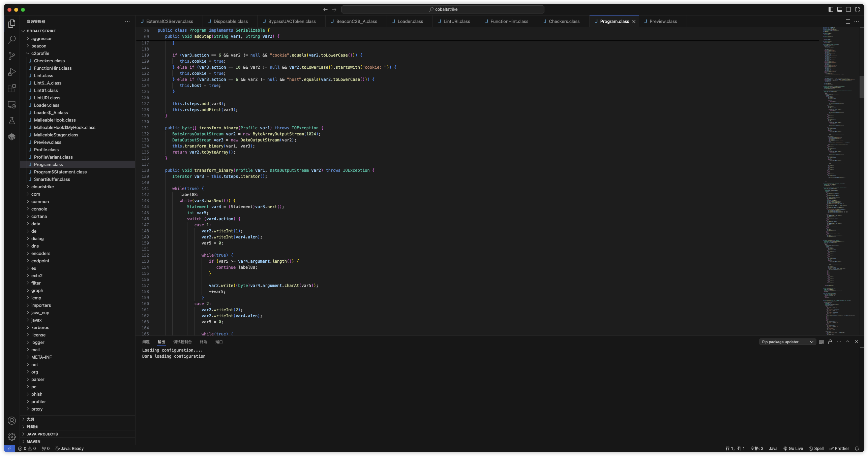Expand the JAVA PROJECTS section

pyautogui.click(x=42, y=434)
